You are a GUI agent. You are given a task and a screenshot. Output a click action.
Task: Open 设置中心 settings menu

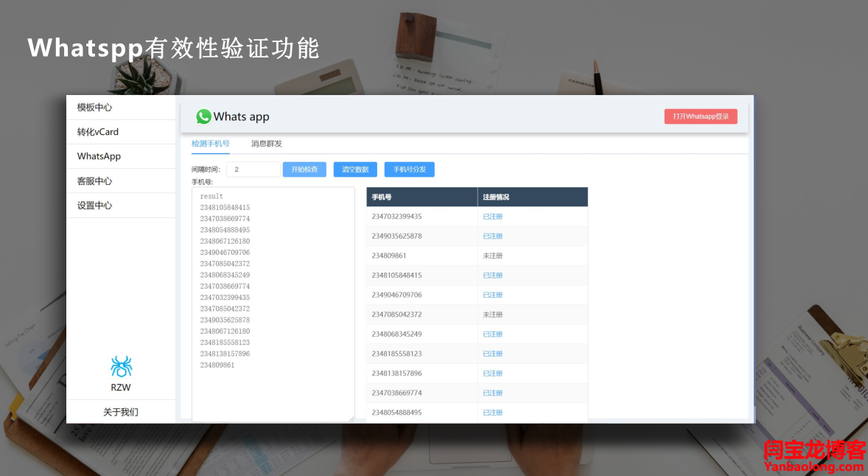coord(95,206)
